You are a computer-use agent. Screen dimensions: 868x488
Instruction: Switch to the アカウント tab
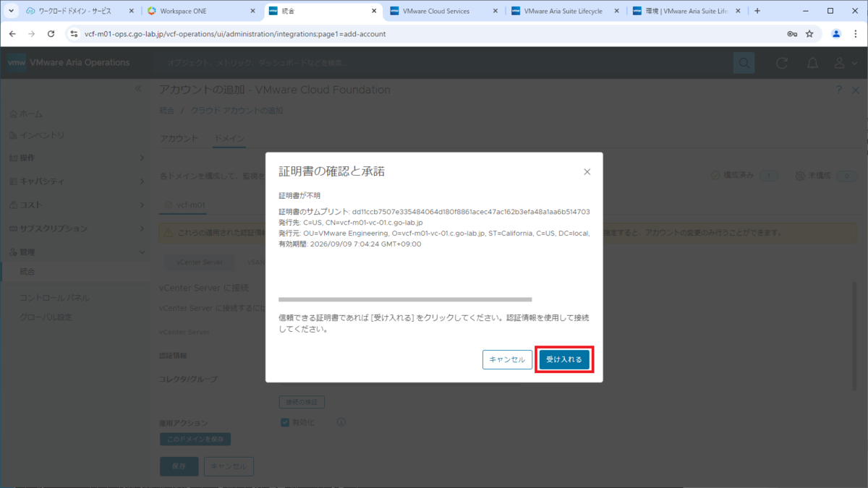(x=179, y=138)
